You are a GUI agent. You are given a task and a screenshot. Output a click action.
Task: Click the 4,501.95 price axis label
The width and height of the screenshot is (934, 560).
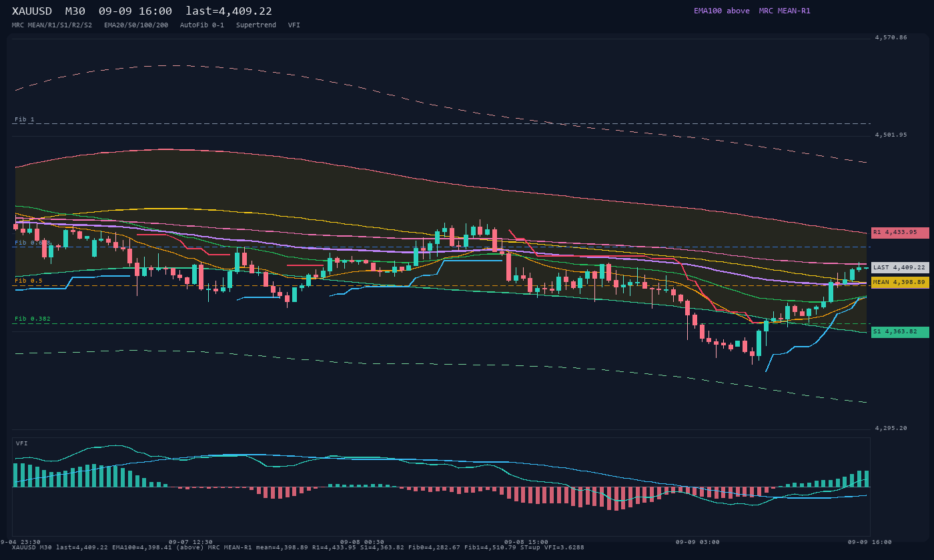click(x=891, y=135)
